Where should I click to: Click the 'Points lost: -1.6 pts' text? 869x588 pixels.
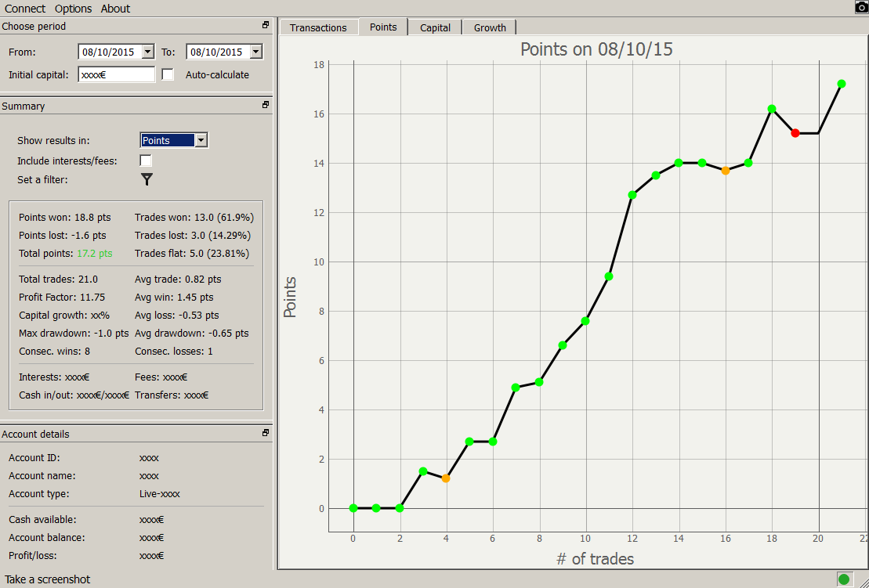point(63,236)
